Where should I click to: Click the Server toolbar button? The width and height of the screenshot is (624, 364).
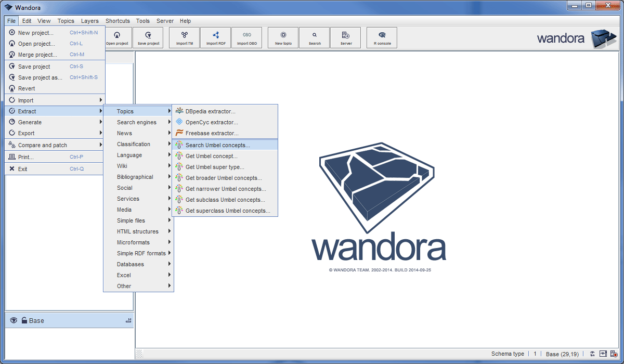click(x=346, y=38)
